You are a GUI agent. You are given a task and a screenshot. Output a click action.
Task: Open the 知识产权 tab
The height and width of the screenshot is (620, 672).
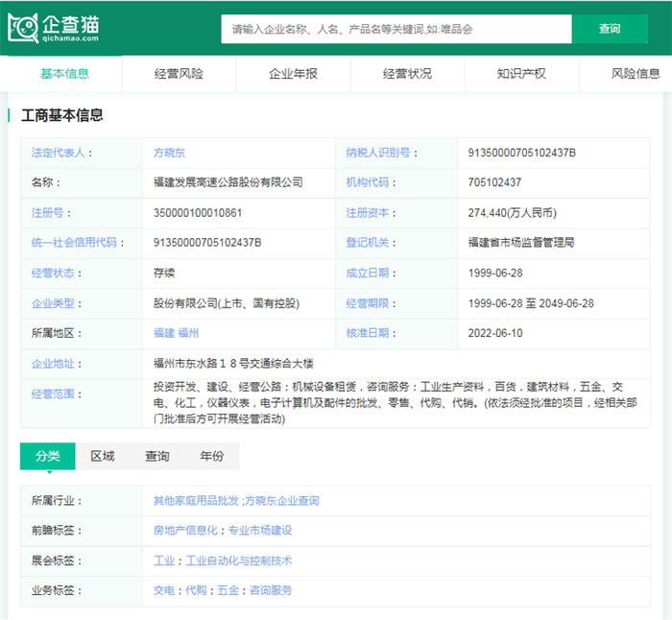coord(521,74)
